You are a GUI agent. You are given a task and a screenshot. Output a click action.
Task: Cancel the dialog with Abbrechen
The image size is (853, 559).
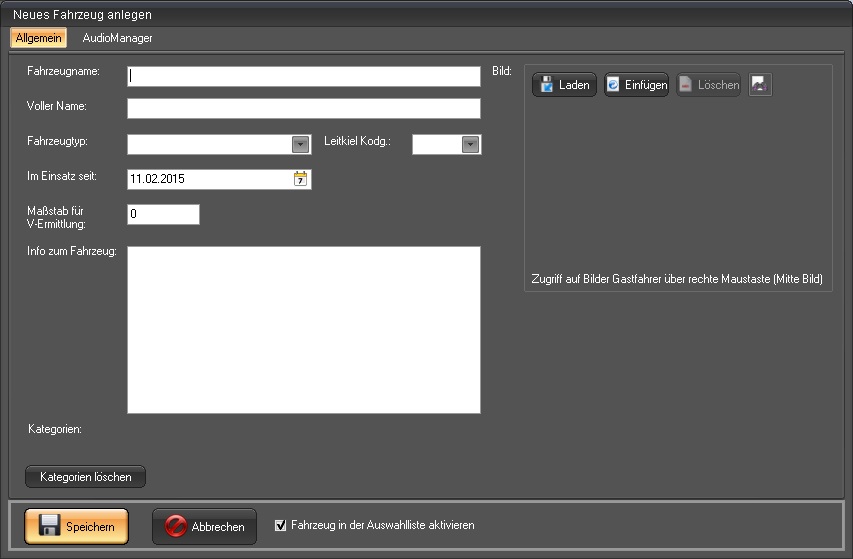205,526
